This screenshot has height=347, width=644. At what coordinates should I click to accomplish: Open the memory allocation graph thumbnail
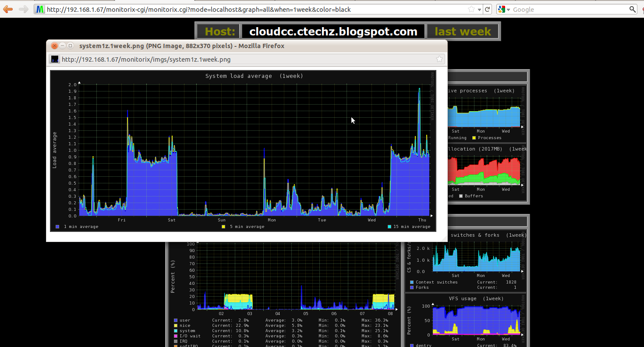487,172
